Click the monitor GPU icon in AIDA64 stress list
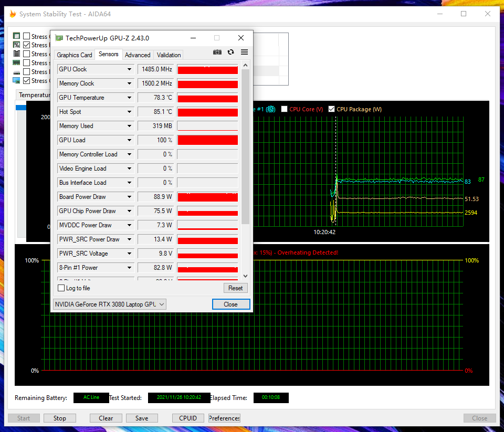Image resolution: width=504 pixels, height=432 pixels. pos(16,80)
